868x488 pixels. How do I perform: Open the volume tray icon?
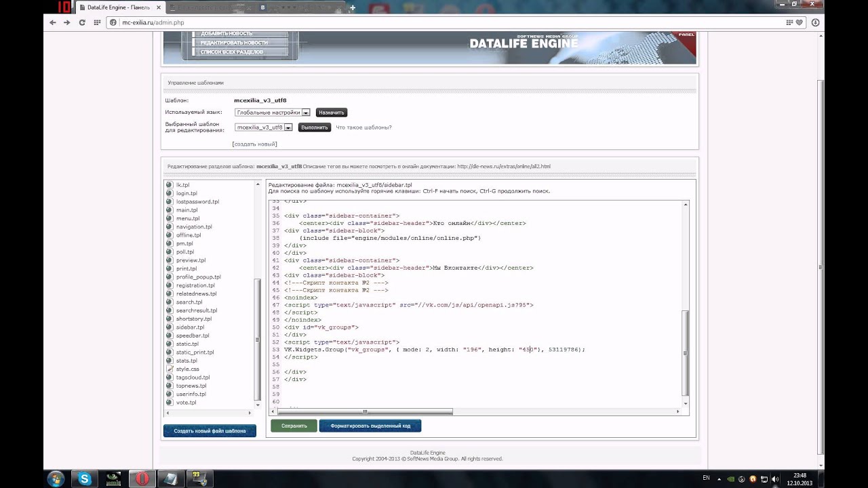point(774,479)
